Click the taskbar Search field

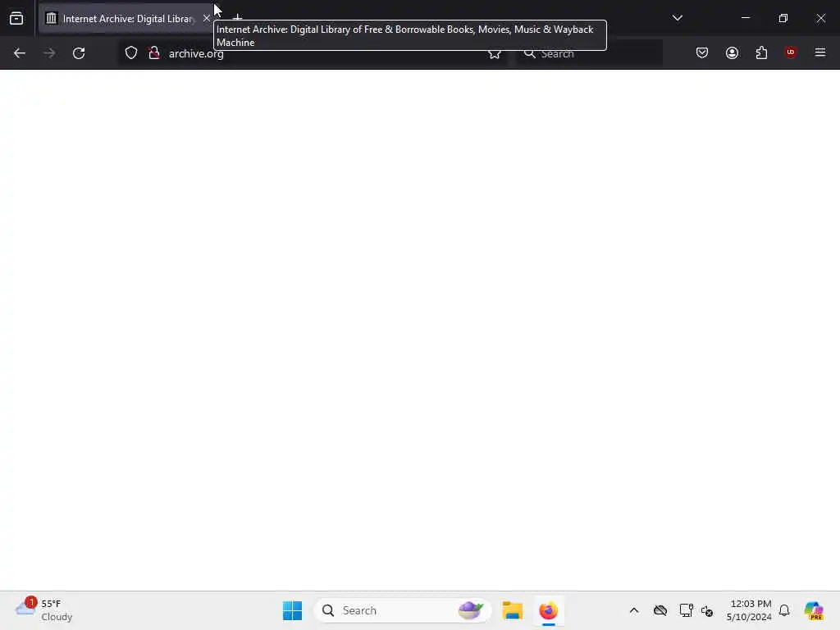coord(402,610)
